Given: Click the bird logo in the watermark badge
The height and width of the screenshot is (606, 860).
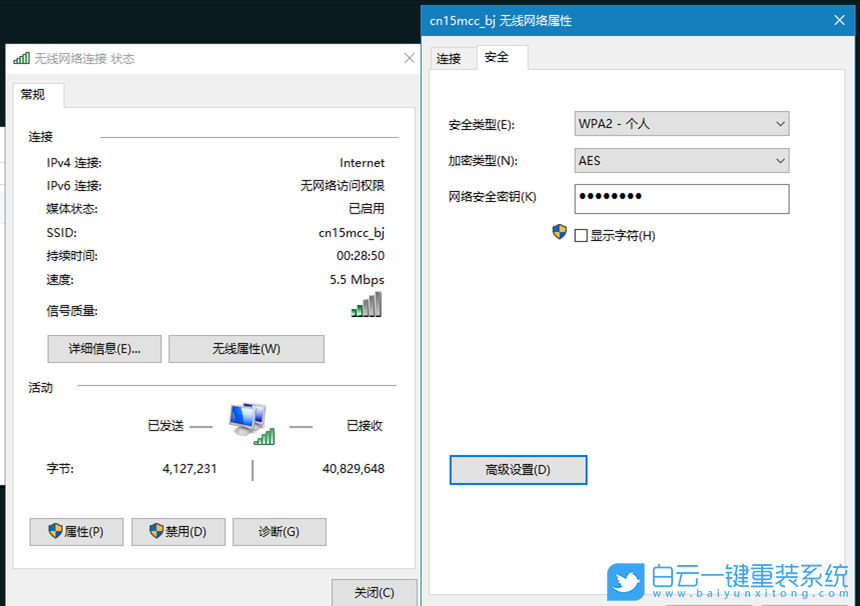Looking at the screenshot, I should click(625, 581).
